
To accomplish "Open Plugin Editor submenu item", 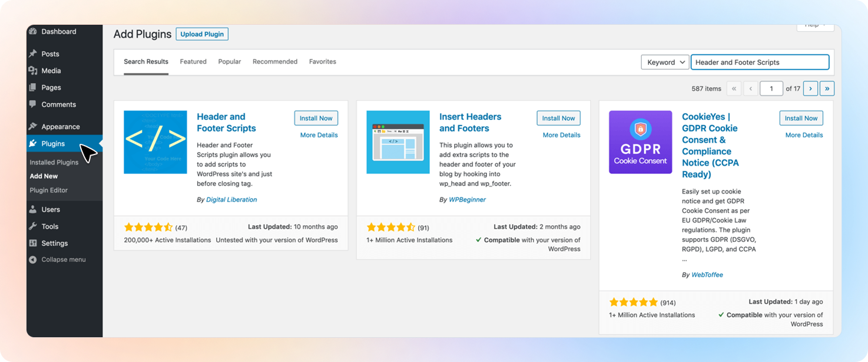I will pyautogui.click(x=49, y=190).
